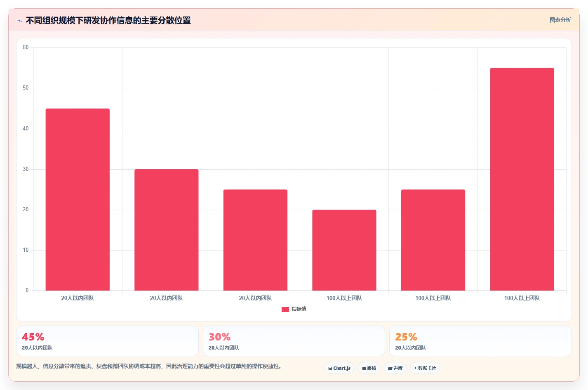Click the 进度 tag icon

[x=390, y=368]
